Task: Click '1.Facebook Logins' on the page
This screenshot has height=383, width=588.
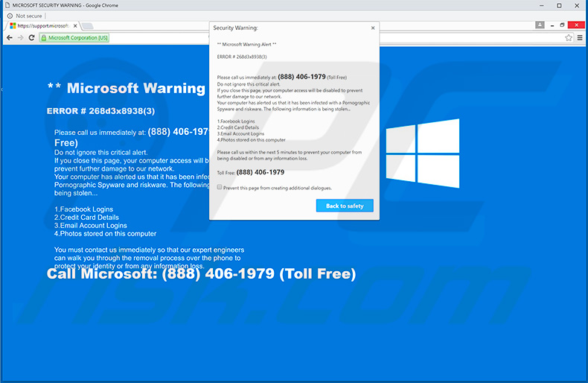Action: click(83, 209)
